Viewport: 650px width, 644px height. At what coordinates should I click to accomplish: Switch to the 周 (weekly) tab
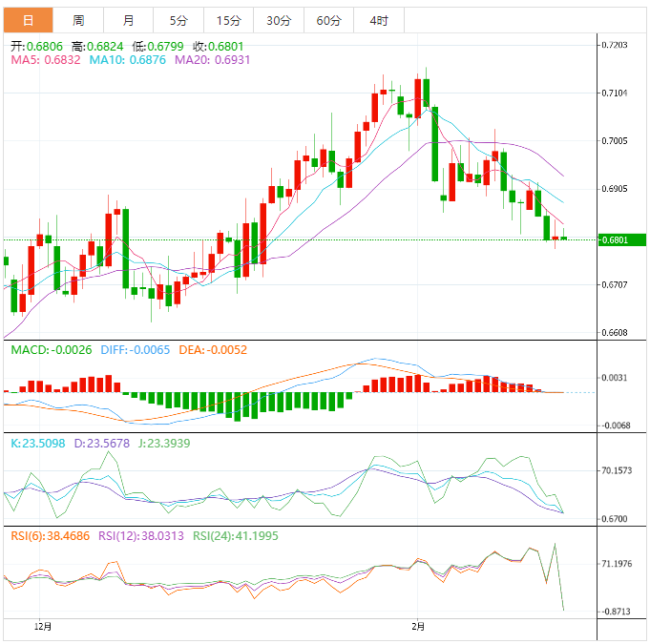pyautogui.click(x=78, y=20)
